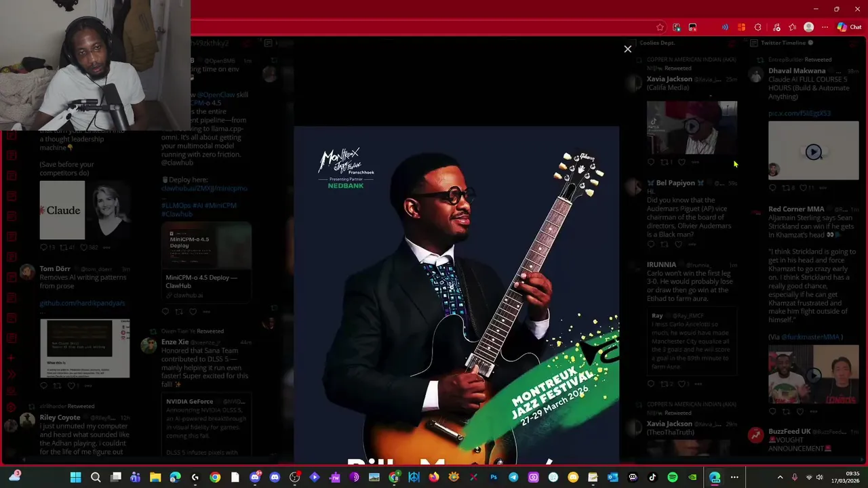This screenshot has height=488, width=868.
Task: Launch Firefox from the taskbar
Action: (x=434, y=477)
